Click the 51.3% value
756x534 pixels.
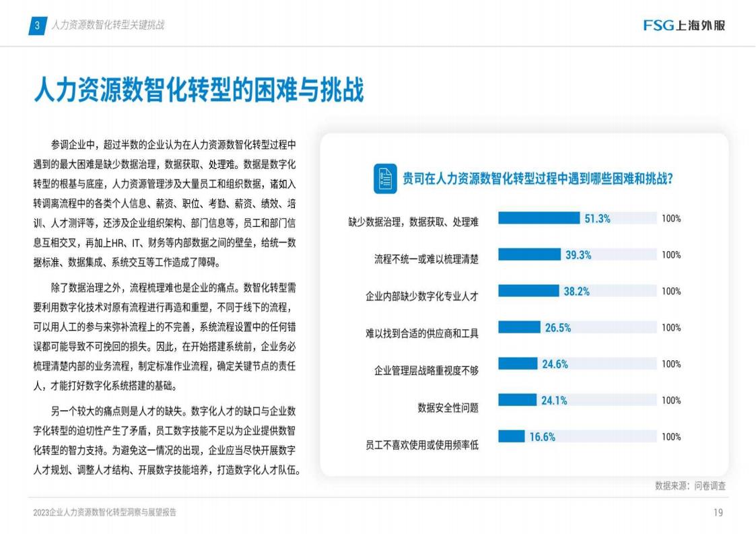click(597, 219)
